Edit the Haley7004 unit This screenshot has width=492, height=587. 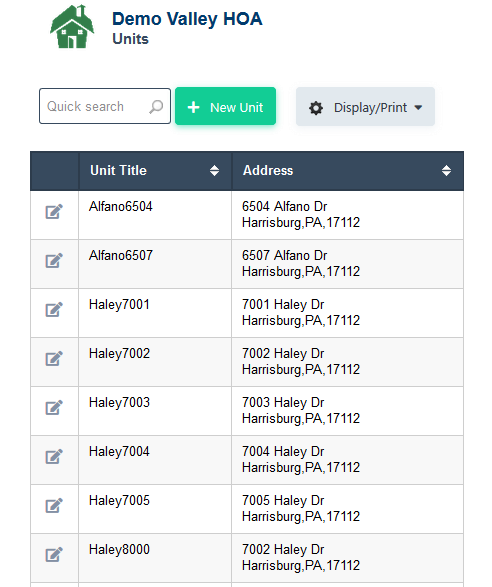tap(54, 457)
